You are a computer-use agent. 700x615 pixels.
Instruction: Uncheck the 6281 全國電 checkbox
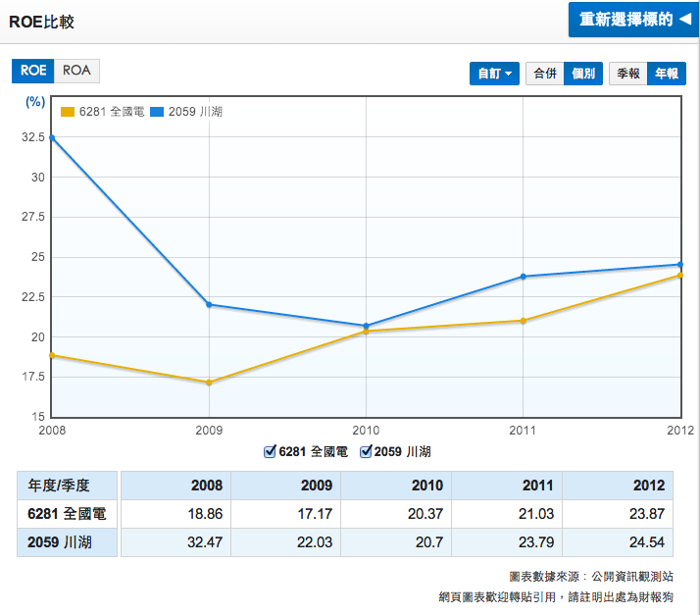tap(271, 452)
